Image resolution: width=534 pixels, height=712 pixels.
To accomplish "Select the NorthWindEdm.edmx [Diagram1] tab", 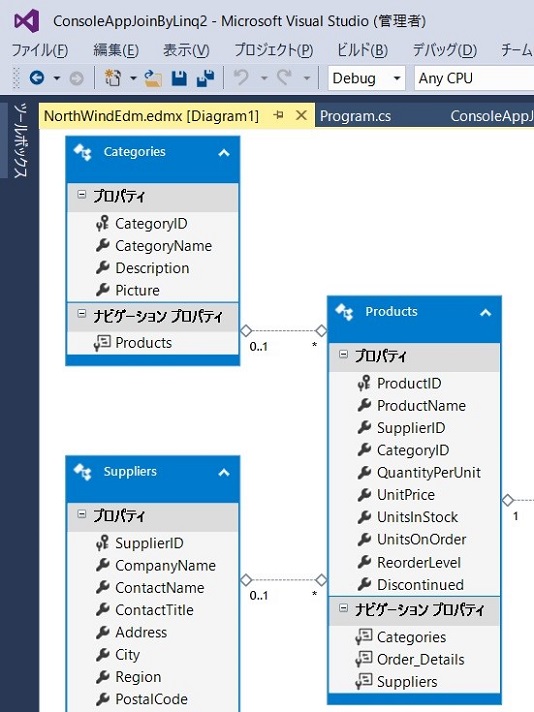I will 151,116.
